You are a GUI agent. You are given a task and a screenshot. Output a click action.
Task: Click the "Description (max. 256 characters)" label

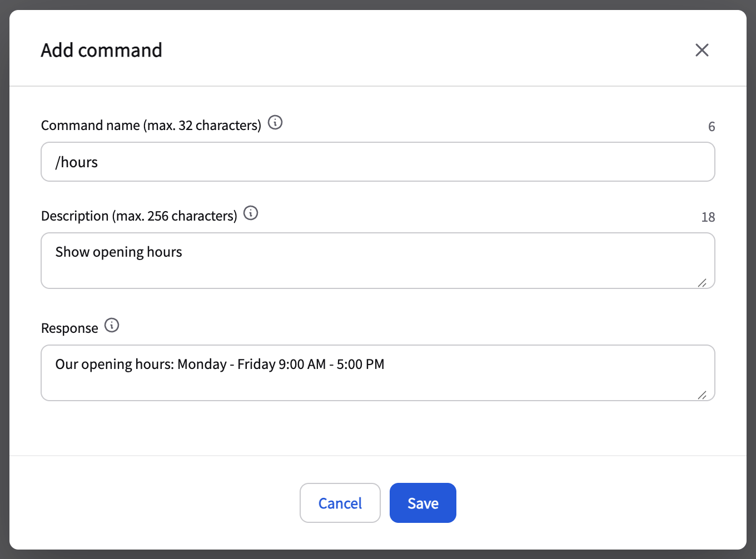pyautogui.click(x=139, y=216)
